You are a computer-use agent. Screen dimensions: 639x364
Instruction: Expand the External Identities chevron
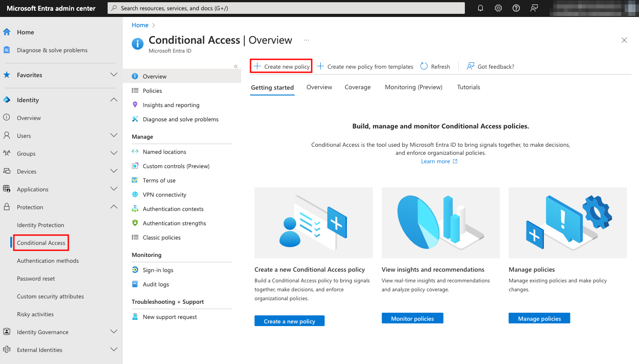pos(114,350)
